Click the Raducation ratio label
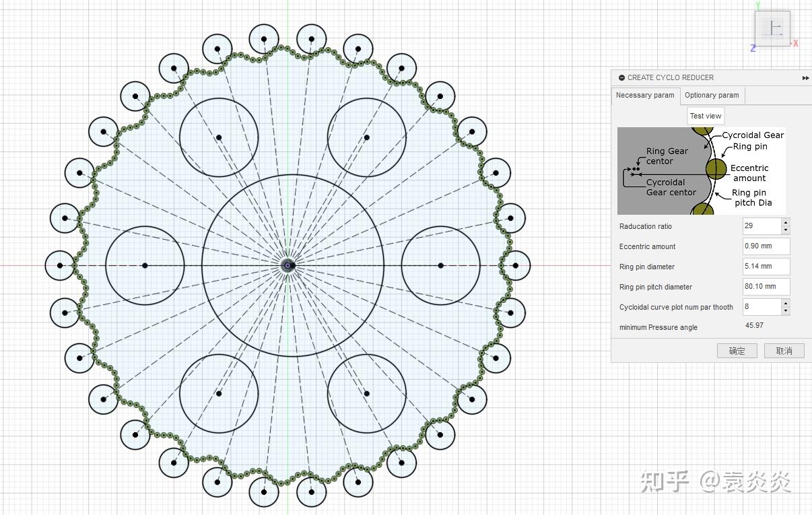Screen dimensions: 812x515 click(x=646, y=227)
